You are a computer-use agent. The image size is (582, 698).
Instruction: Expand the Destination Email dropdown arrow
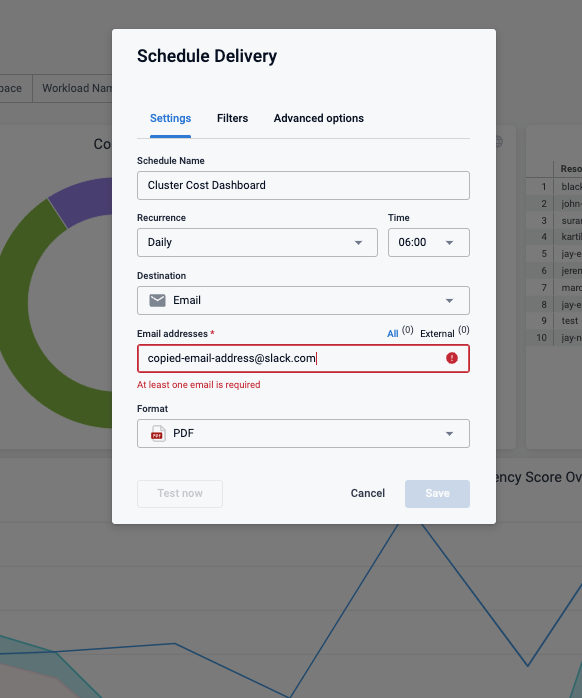pos(449,301)
